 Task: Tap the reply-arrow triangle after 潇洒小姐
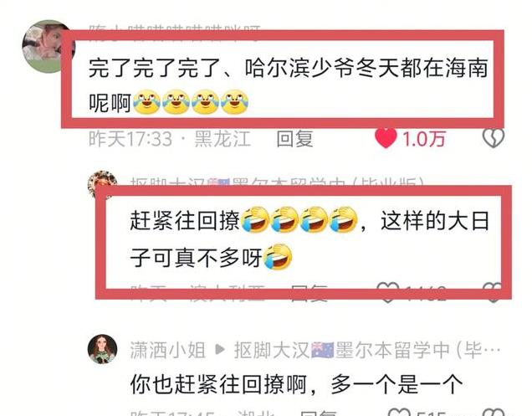(220, 349)
